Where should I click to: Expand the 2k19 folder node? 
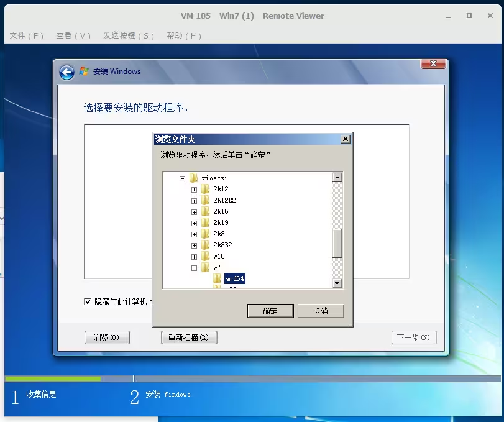[x=194, y=223]
